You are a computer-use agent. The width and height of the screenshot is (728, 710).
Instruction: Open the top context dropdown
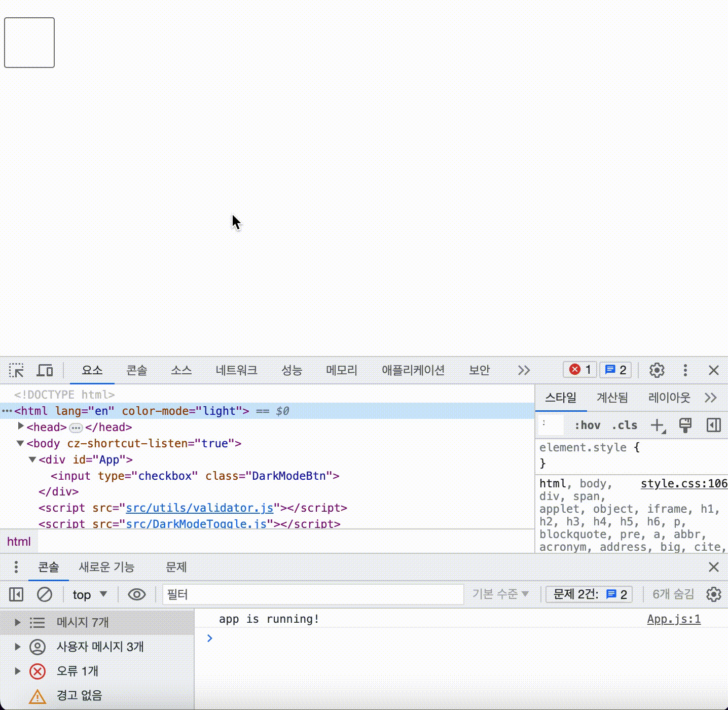(x=90, y=594)
